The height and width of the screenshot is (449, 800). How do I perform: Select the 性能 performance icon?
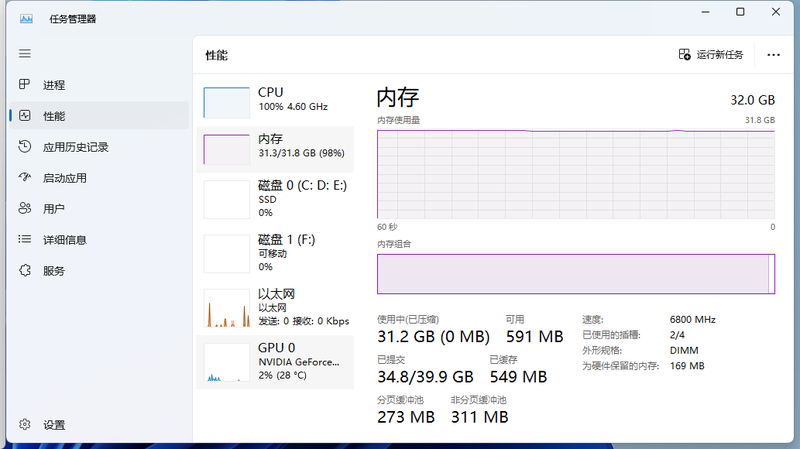24,116
